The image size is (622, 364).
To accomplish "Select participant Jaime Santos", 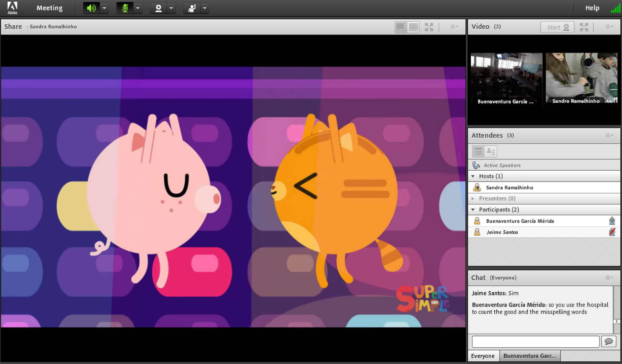I will (x=544, y=232).
